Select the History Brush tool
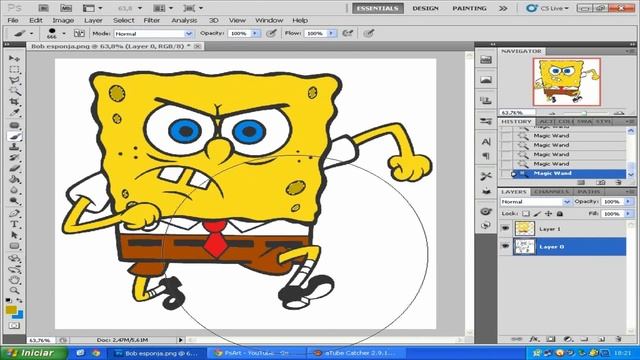 pos(14,158)
